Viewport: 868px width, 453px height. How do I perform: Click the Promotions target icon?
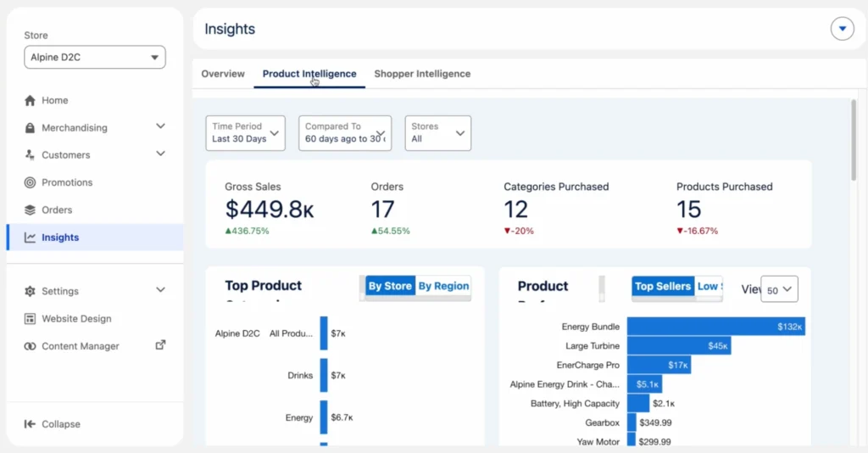click(30, 182)
